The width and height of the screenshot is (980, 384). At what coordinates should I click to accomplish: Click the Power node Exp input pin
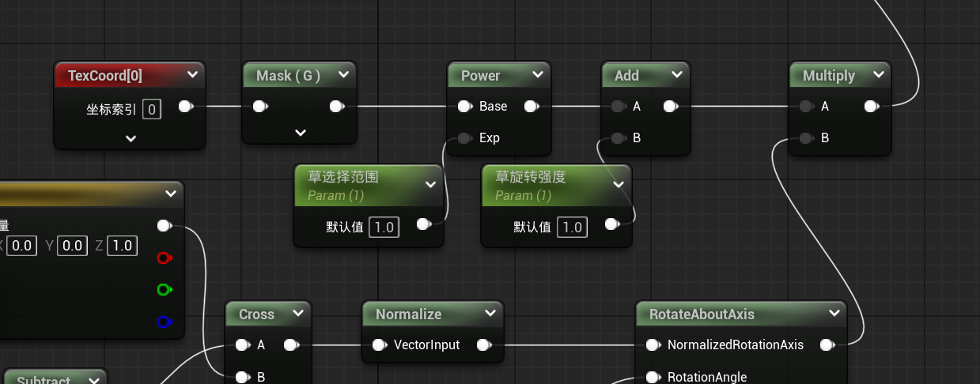point(464,138)
